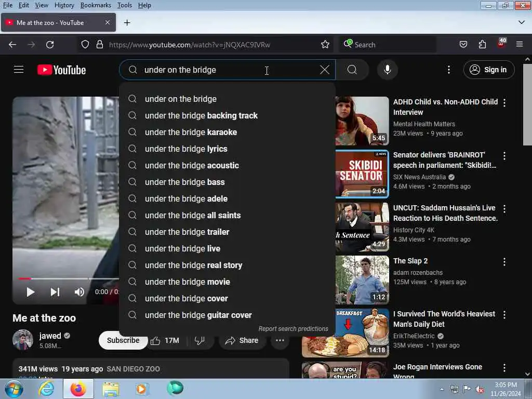Mute the video volume speaker icon
The width and height of the screenshot is (532, 399).
79,292
